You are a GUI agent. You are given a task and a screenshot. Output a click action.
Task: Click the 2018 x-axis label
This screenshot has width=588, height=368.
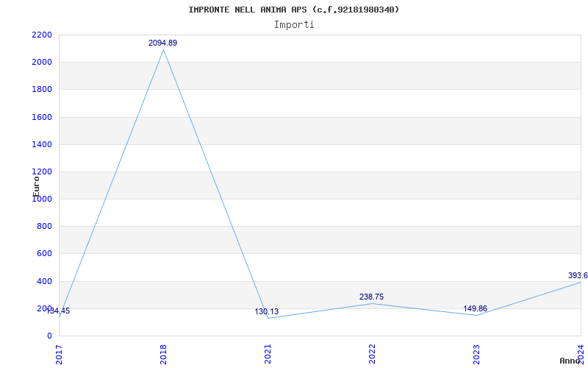[163, 354]
